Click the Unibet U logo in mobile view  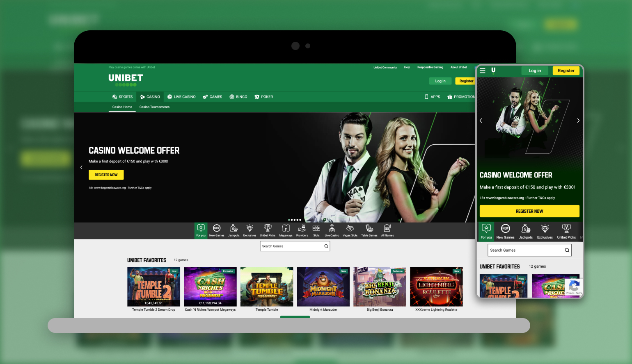pos(493,70)
